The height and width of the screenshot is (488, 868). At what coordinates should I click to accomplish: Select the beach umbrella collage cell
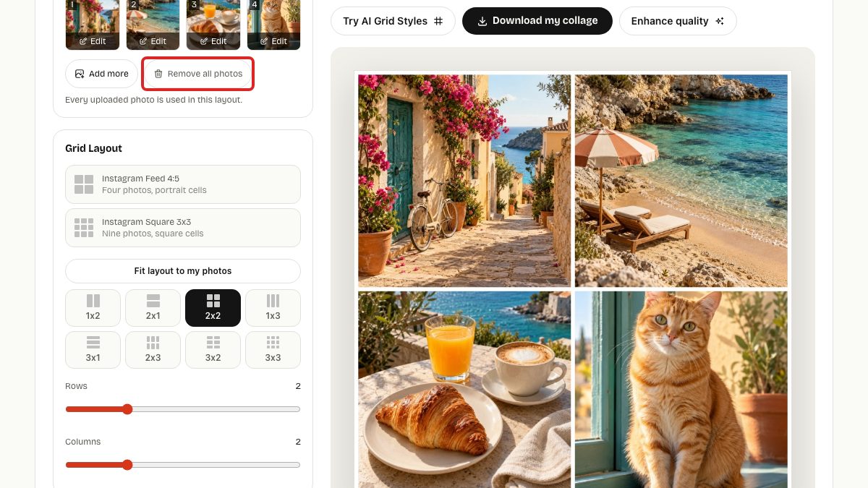click(x=681, y=181)
